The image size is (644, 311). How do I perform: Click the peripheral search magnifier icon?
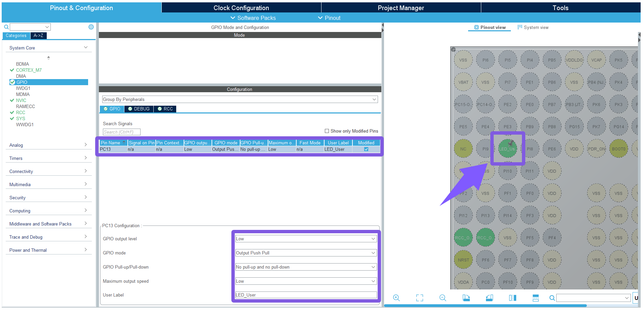click(x=6, y=27)
